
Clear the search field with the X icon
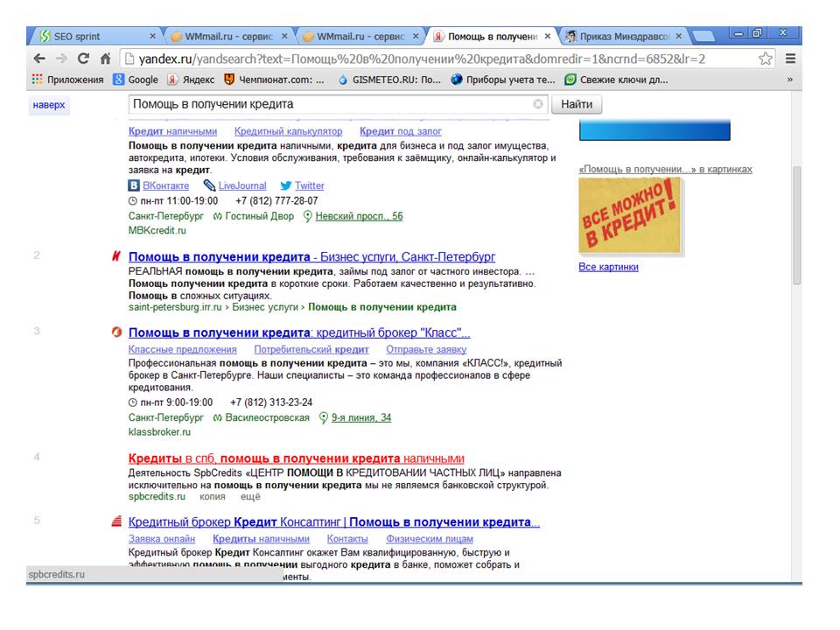point(538,104)
